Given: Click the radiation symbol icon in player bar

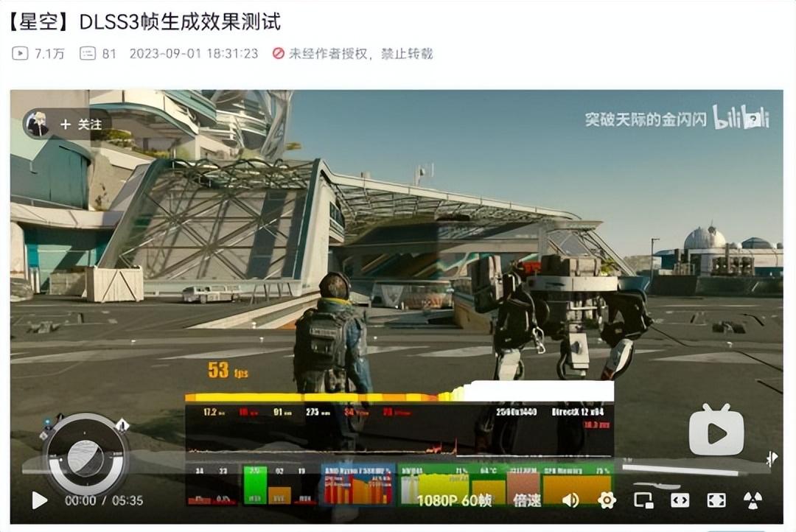Looking at the screenshot, I should (x=753, y=500).
